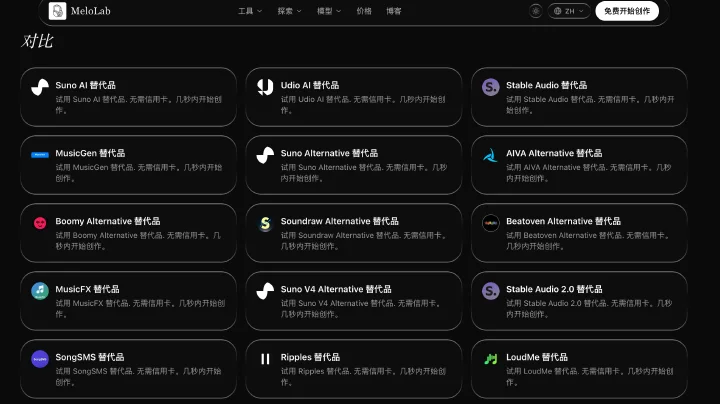
Task: Click the purple S icon of Stable Audio 替代品
Action: pos(490,87)
